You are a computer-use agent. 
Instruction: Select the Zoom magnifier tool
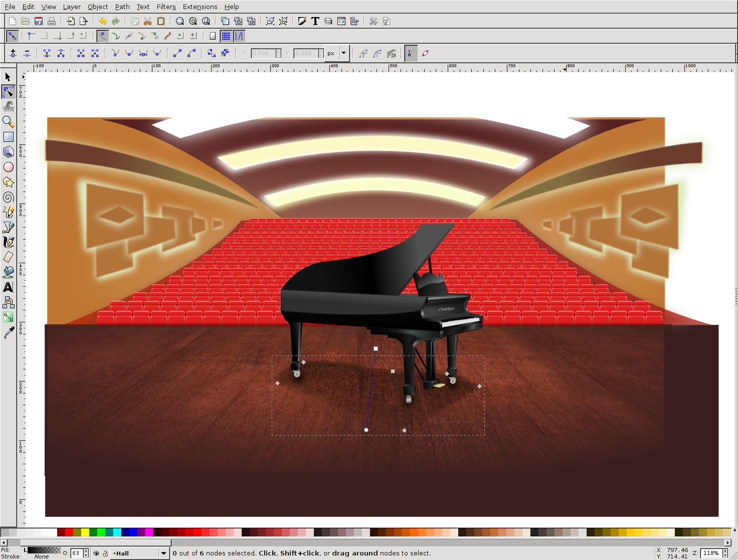8,122
